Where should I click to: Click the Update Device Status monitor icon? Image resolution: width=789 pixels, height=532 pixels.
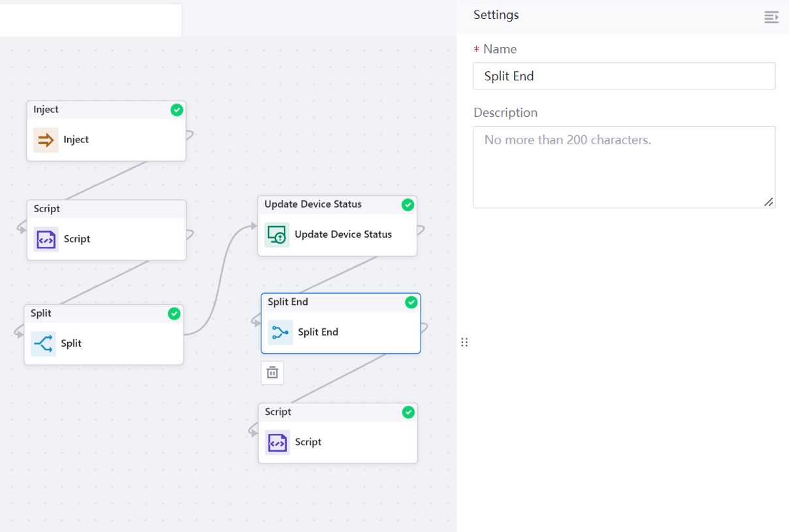tap(277, 234)
